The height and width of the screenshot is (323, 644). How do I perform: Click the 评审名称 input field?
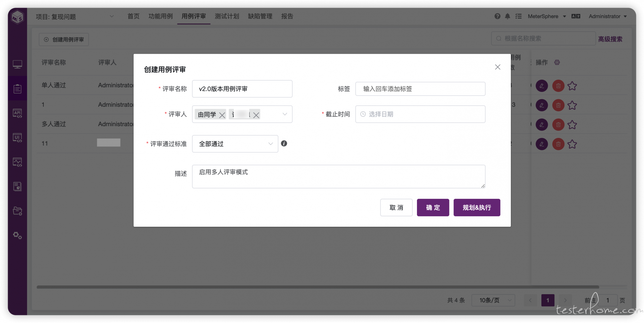click(x=242, y=89)
